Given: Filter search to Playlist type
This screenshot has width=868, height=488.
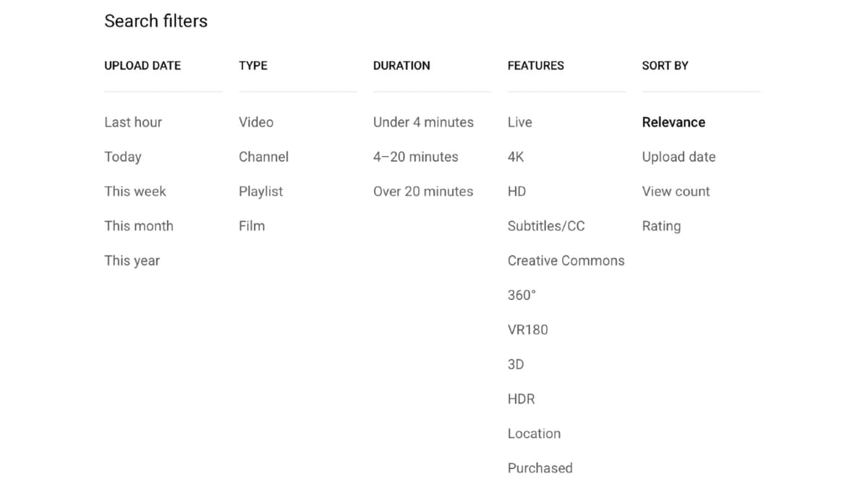Looking at the screenshot, I should 260,191.
